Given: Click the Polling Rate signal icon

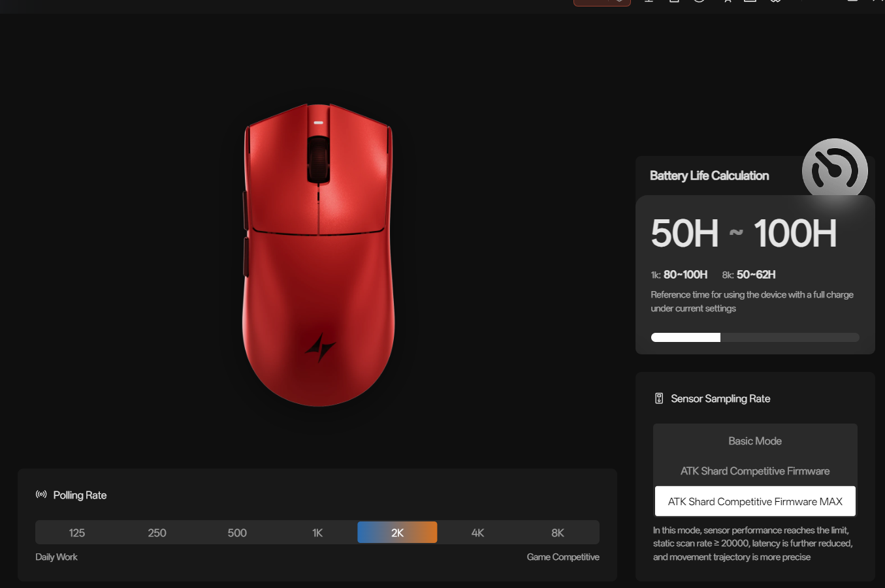Looking at the screenshot, I should (41, 495).
